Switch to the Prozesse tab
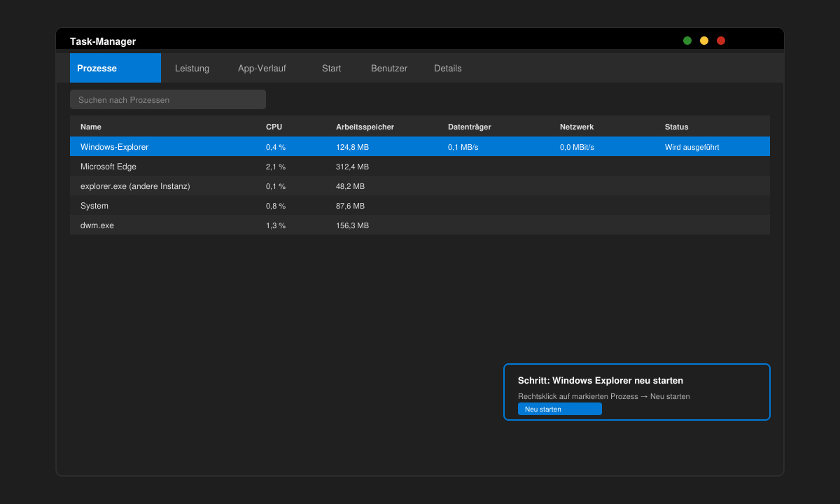This screenshot has height=504, width=840. (115, 68)
